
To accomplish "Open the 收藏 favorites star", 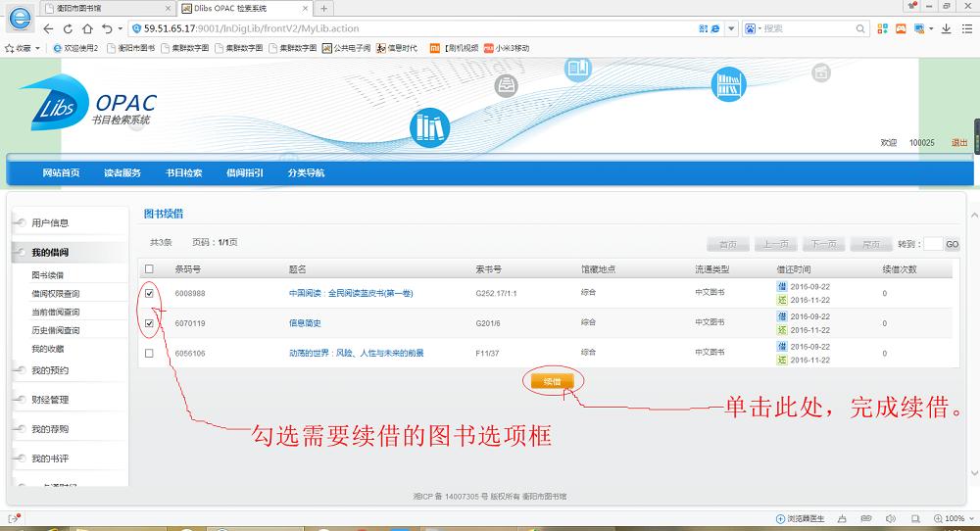I will (10, 48).
